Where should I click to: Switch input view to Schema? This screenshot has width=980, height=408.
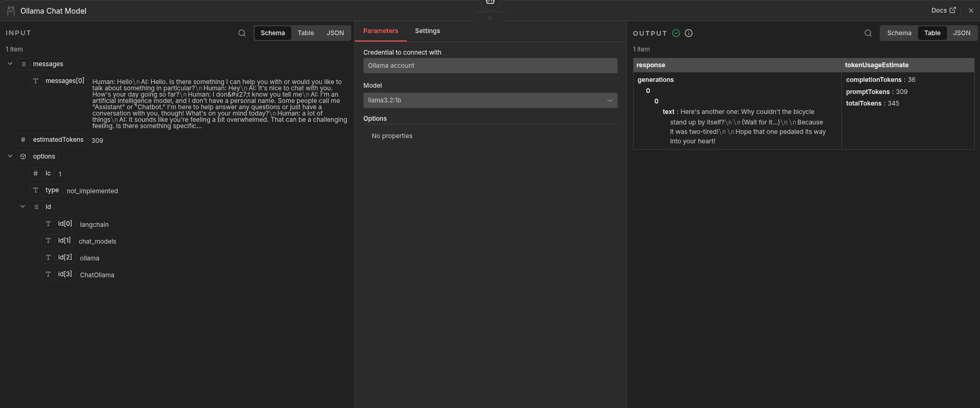(x=273, y=33)
